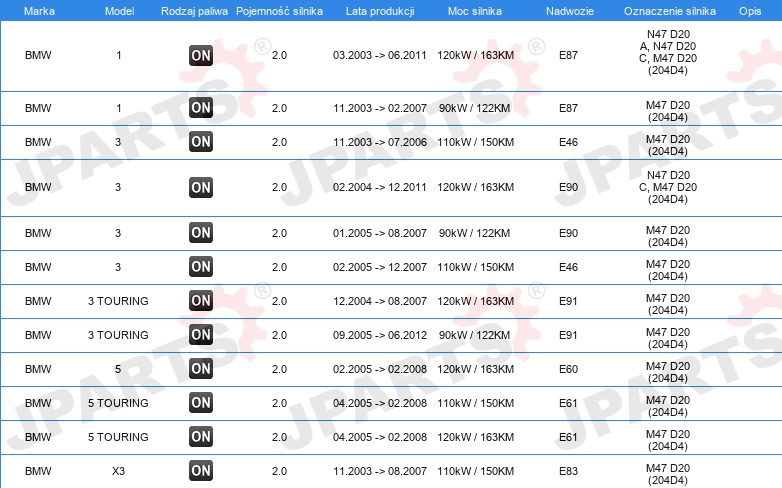The image size is (782, 488).
Task: Click 2.0 capacity in the 03.2003 row
Action: pos(279,55)
